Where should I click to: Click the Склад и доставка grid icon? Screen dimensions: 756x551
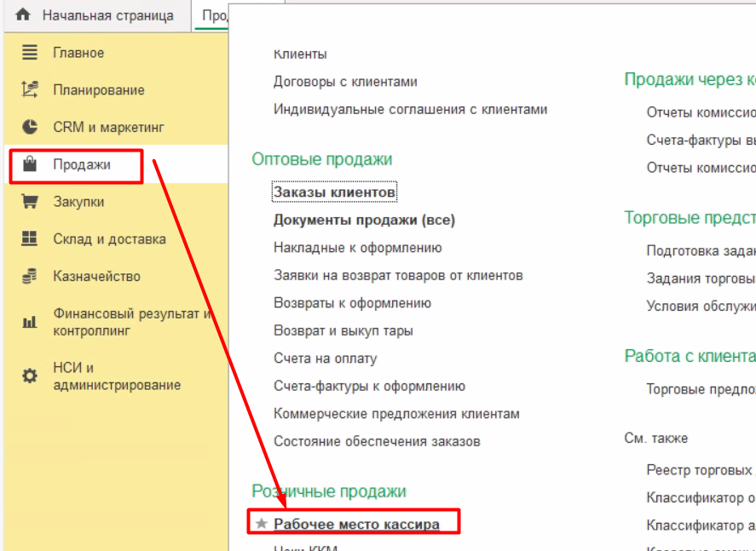[30, 239]
